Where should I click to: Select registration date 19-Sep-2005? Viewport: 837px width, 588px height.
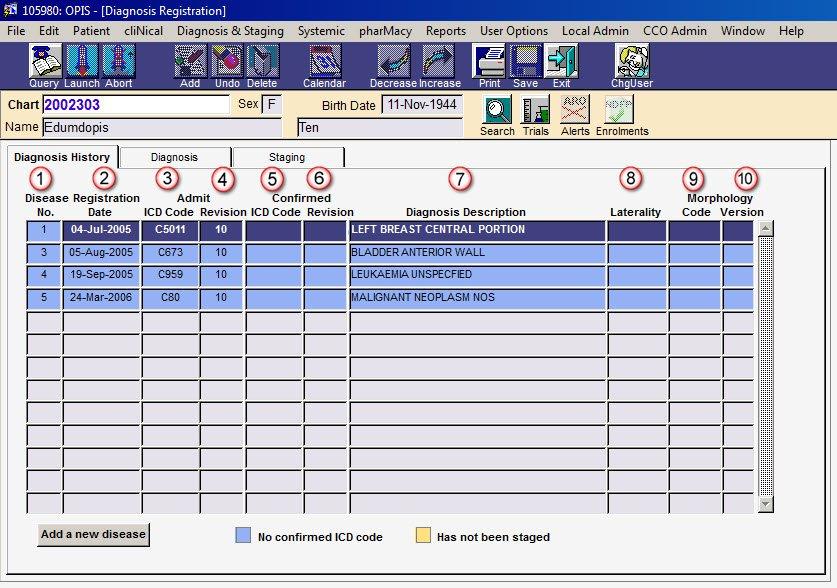101,275
